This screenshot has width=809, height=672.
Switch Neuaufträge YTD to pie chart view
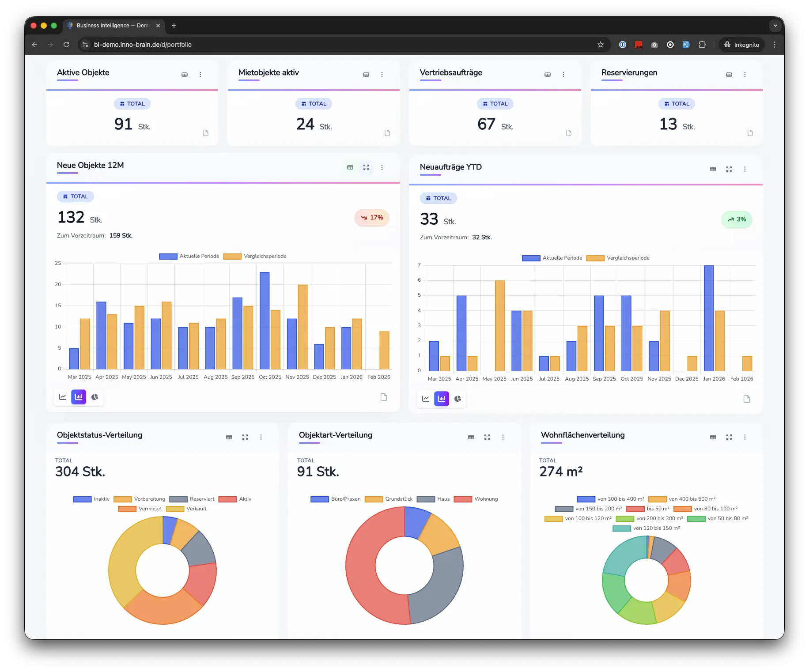[457, 399]
